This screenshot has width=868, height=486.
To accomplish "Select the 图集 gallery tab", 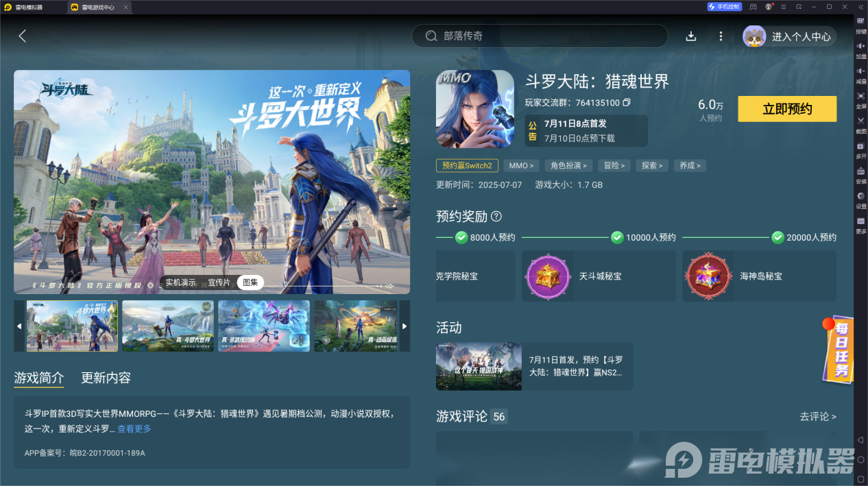I will point(250,282).
